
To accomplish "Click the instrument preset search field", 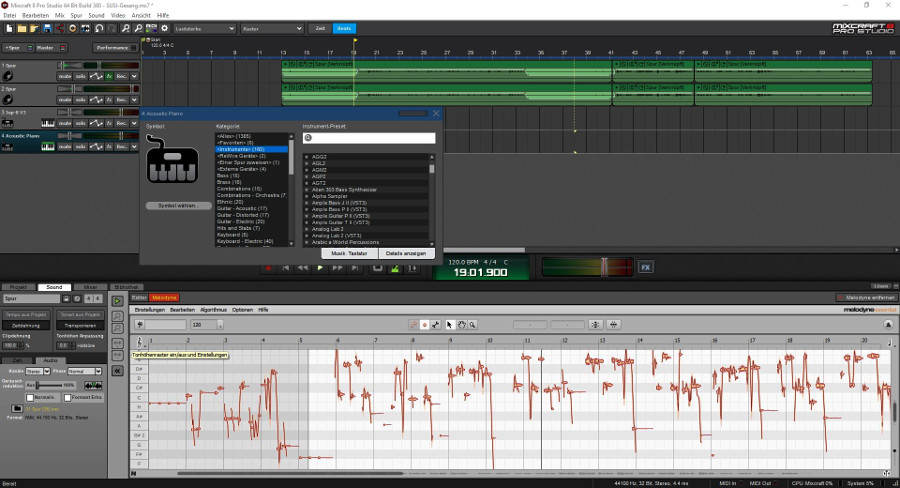I will (x=369, y=138).
